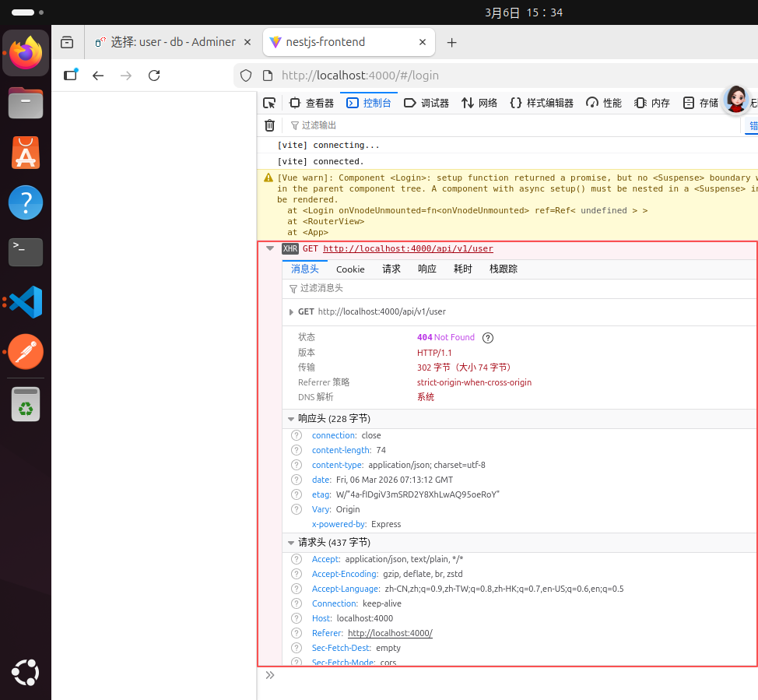The image size is (758, 700).
Task: Switch to Cookie tab in request details
Action: (x=350, y=269)
